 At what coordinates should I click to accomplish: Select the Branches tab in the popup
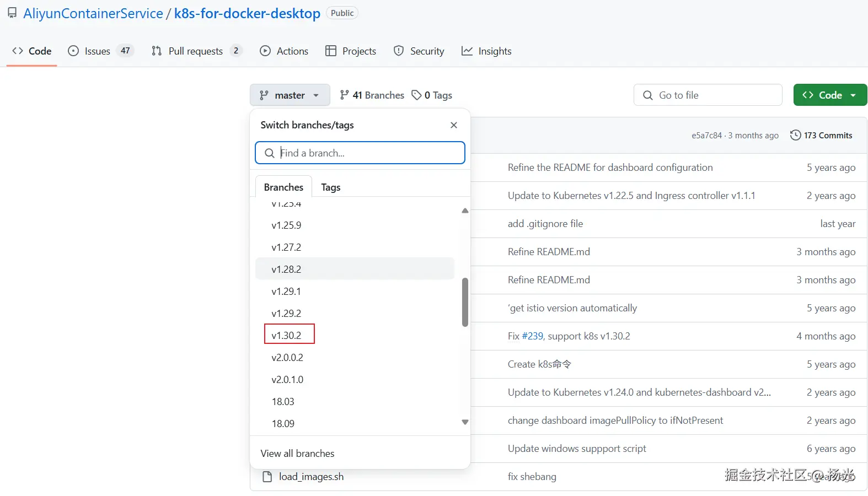point(283,187)
